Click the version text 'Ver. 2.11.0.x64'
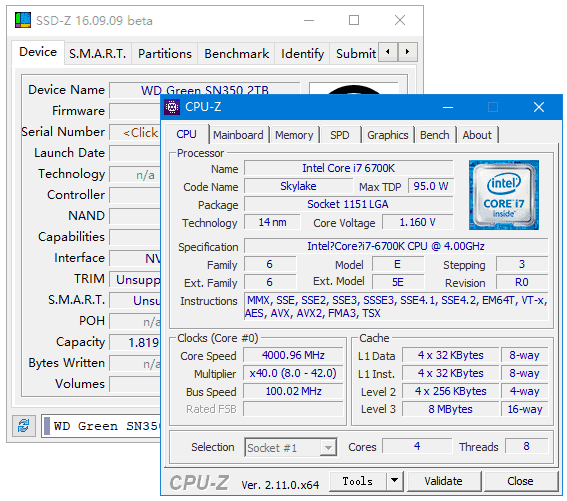Viewport: 567px width, 501px height. (280, 485)
